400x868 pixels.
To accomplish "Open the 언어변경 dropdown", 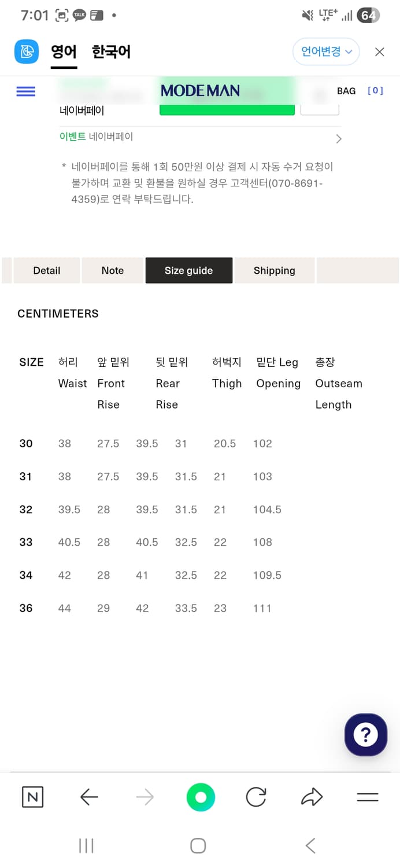I will point(326,52).
